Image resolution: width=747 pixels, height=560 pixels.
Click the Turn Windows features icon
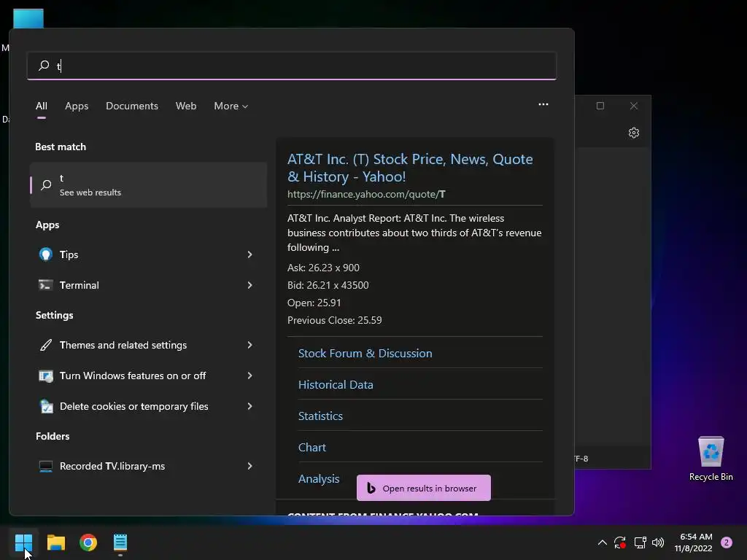pos(46,376)
